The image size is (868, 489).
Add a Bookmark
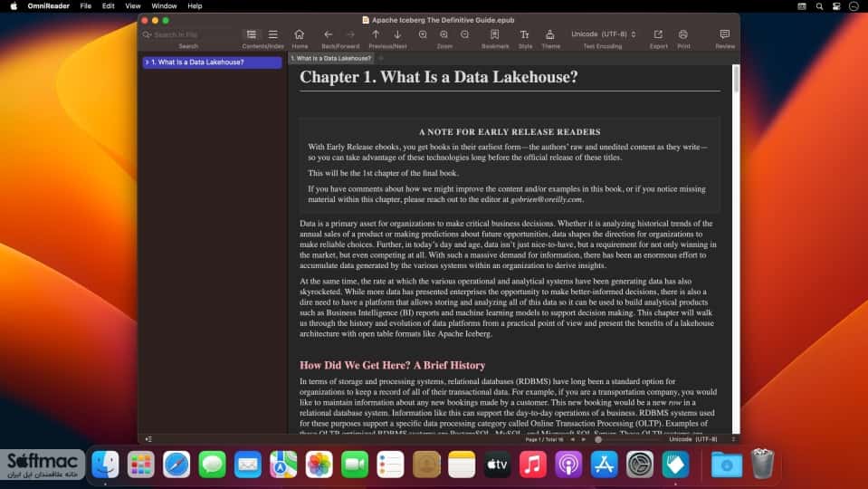(495, 34)
